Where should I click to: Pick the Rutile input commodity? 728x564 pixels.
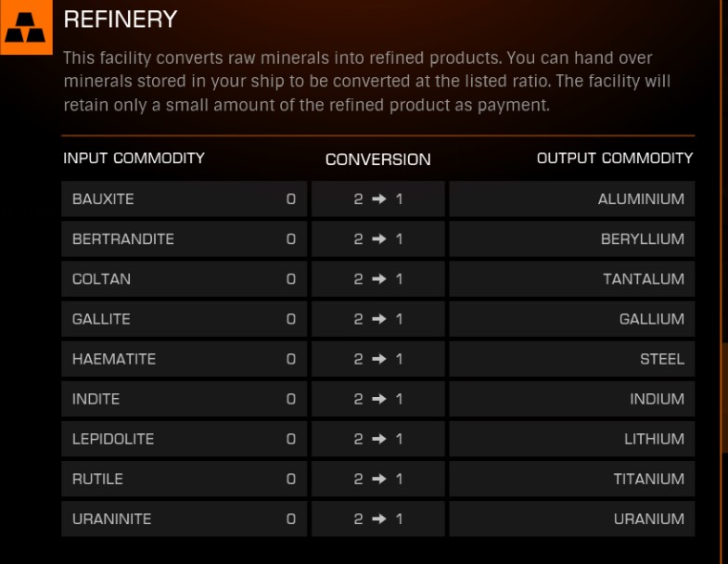[x=185, y=479]
